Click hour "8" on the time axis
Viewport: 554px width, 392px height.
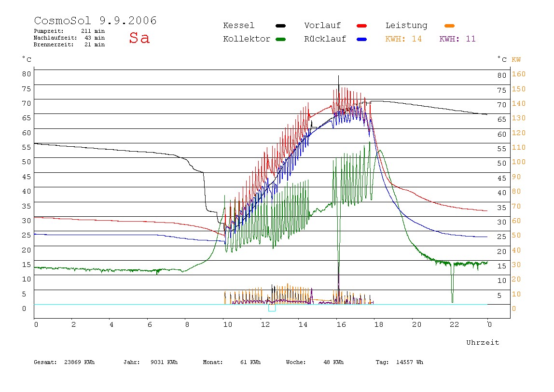pyautogui.click(x=187, y=324)
